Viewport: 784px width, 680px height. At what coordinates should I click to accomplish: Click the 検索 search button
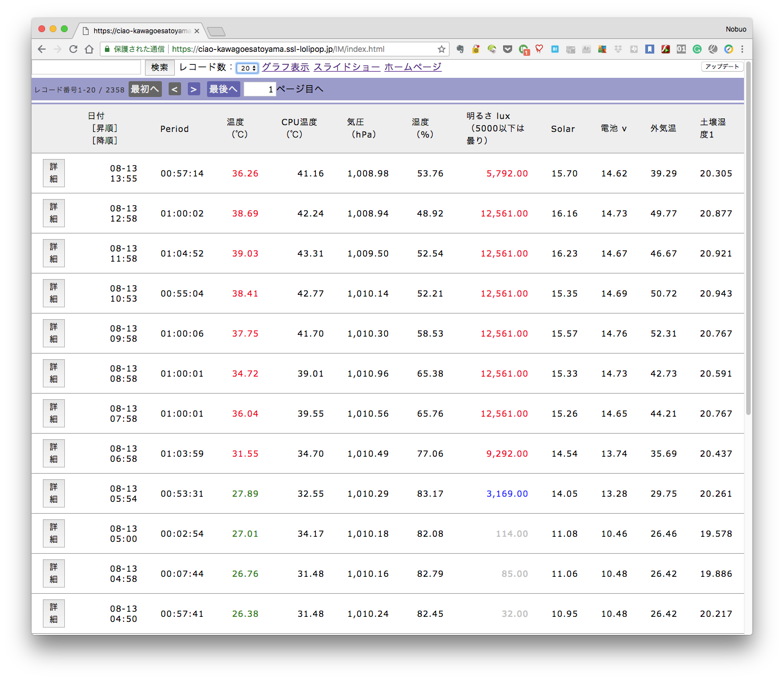click(160, 67)
